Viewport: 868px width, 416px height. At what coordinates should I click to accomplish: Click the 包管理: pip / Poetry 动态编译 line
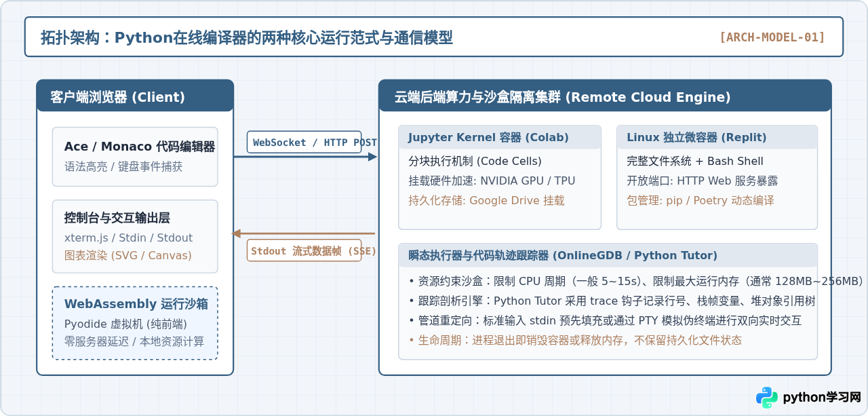[x=701, y=201]
